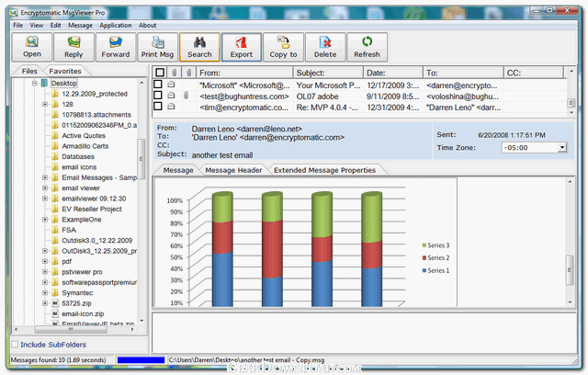Viewport: 588px width, 375px height.
Task: Click the blue progress bar in the status bar
Action: (141, 360)
